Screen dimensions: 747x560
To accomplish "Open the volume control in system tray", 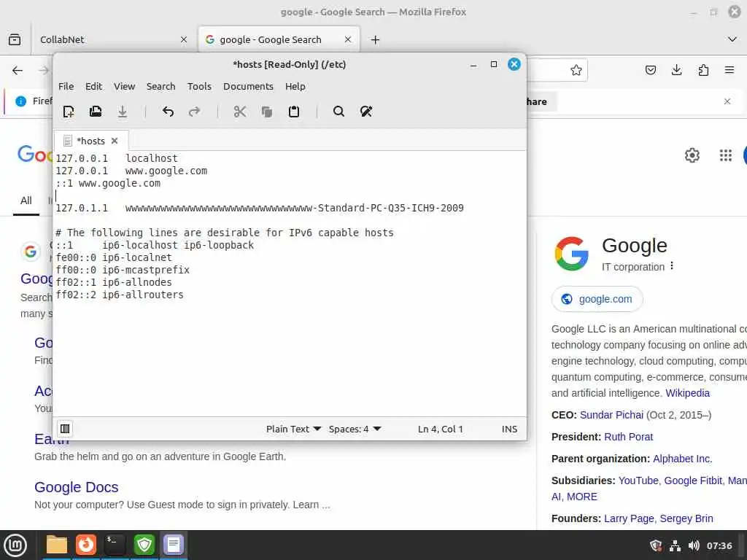I will (x=694, y=545).
